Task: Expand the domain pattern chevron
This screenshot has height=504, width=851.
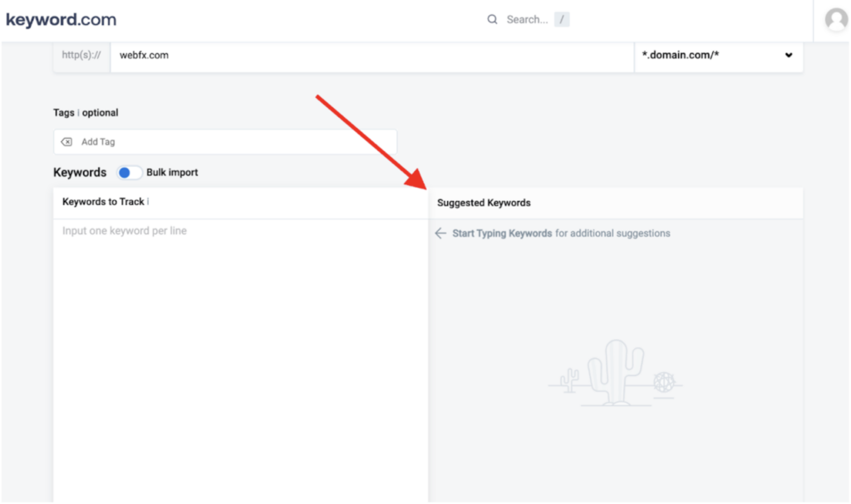Action: pyautogui.click(x=789, y=56)
